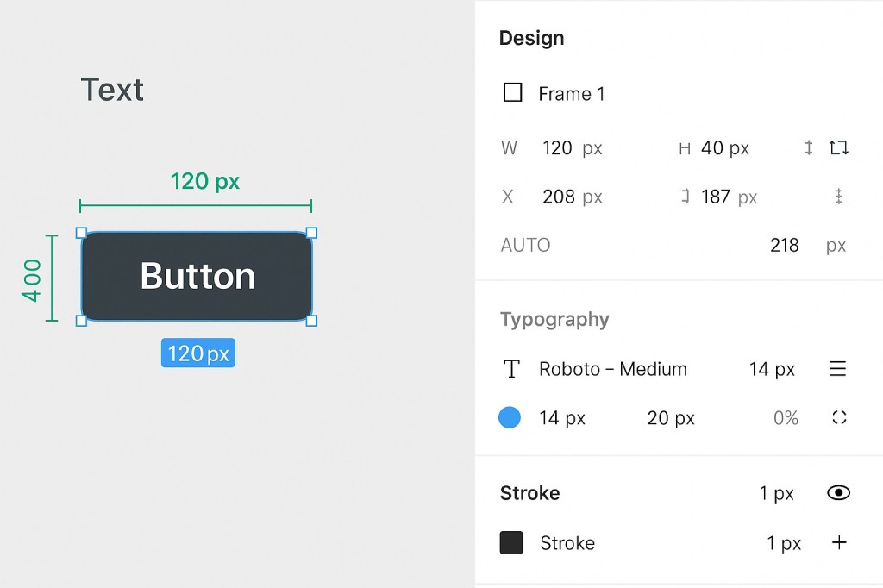The width and height of the screenshot is (883, 588).
Task: Toggle stroke visibility eye icon
Action: click(x=838, y=493)
